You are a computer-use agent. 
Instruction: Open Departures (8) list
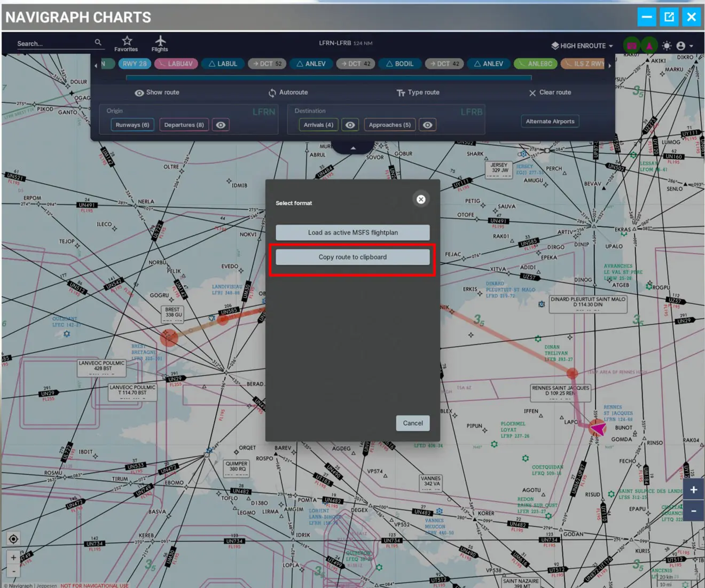[184, 125]
